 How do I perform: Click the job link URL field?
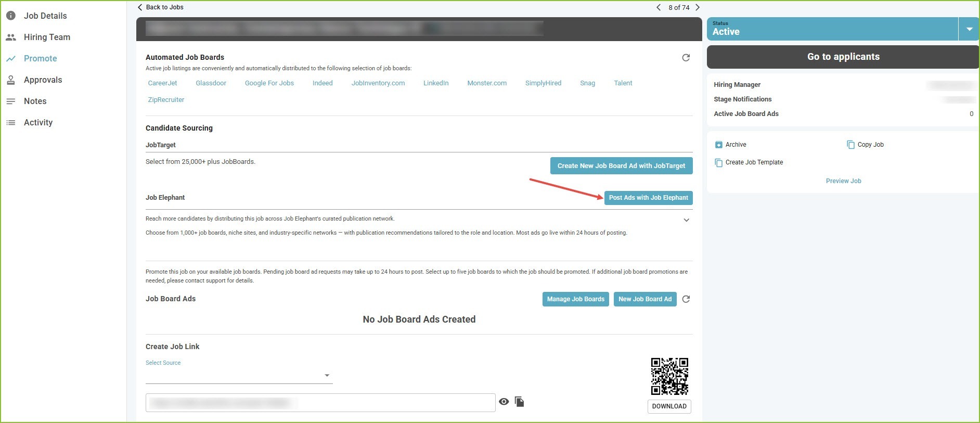(320, 403)
